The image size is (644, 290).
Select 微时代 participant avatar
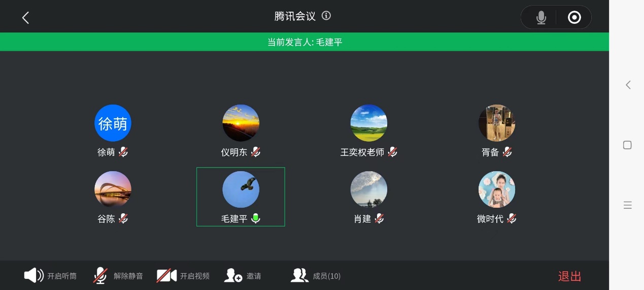coord(497,189)
